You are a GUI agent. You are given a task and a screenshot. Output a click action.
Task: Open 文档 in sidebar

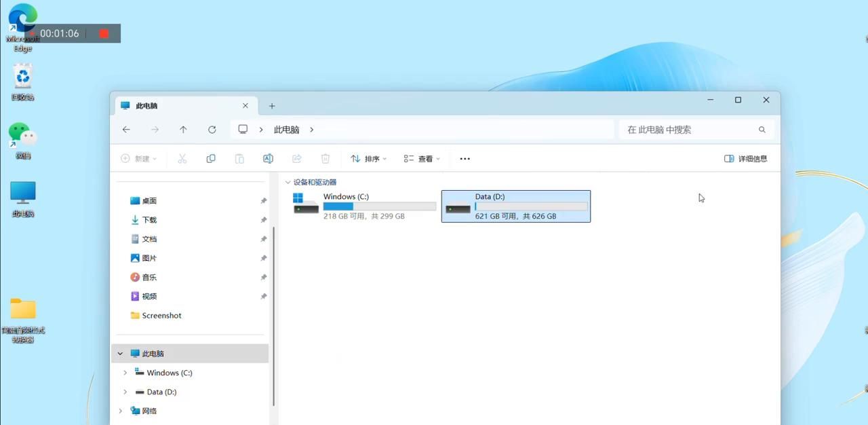coord(149,239)
